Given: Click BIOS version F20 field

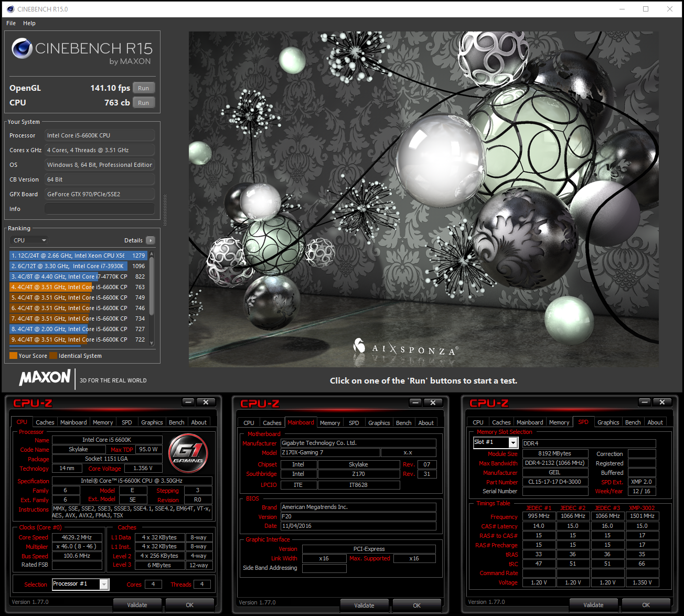Looking at the screenshot, I should click(358, 517).
